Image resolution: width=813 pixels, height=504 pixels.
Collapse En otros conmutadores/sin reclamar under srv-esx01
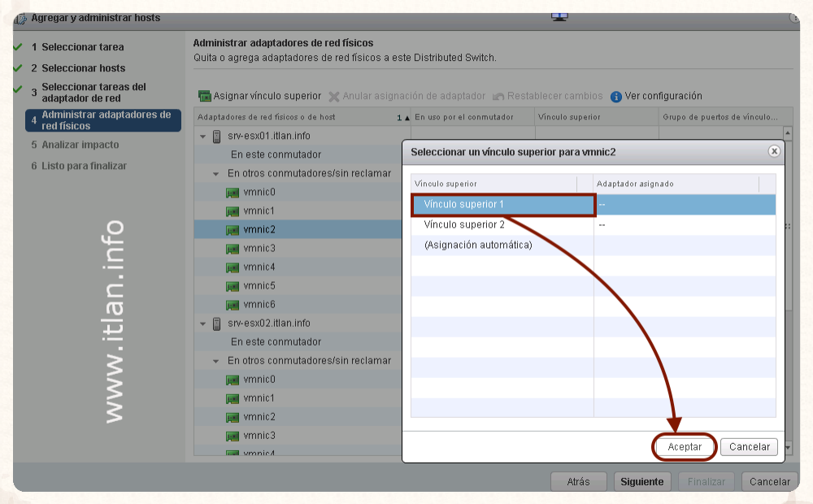[216, 174]
